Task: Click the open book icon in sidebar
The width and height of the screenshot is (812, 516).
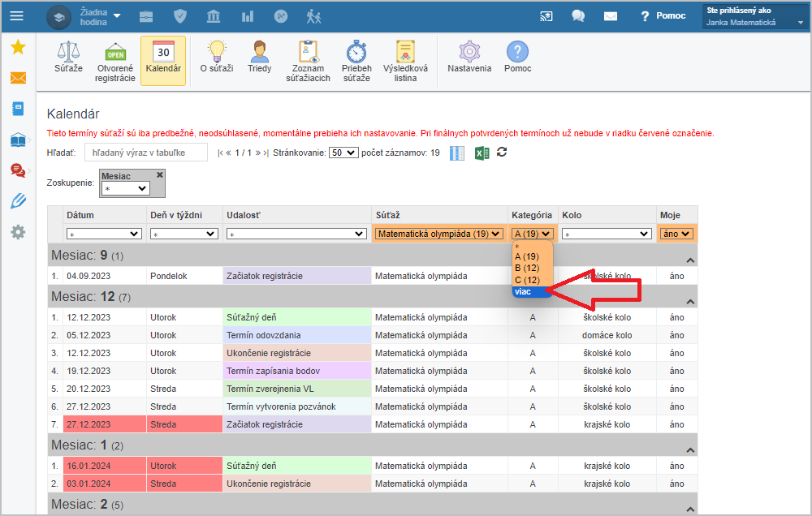Action: coord(18,140)
